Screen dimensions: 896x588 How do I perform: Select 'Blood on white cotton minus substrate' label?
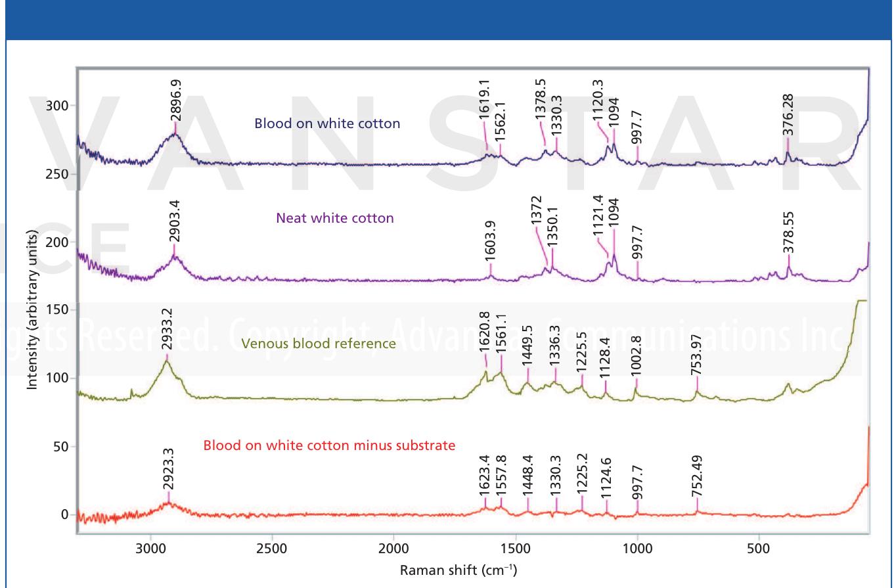click(329, 445)
